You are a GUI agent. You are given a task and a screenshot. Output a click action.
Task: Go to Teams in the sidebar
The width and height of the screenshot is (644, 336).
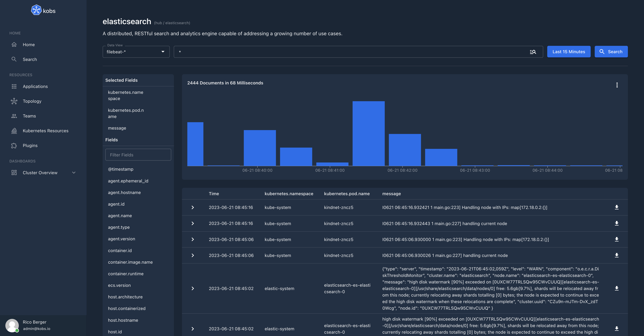29,116
